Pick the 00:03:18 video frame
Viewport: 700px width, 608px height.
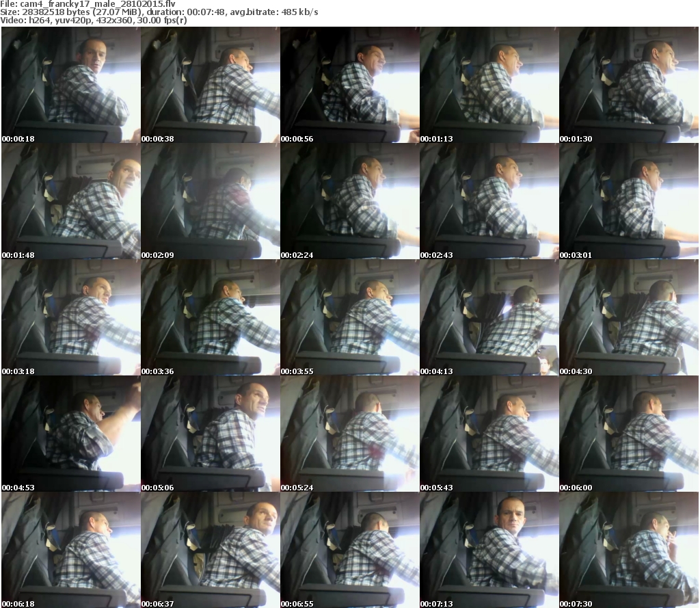click(71, 317)
